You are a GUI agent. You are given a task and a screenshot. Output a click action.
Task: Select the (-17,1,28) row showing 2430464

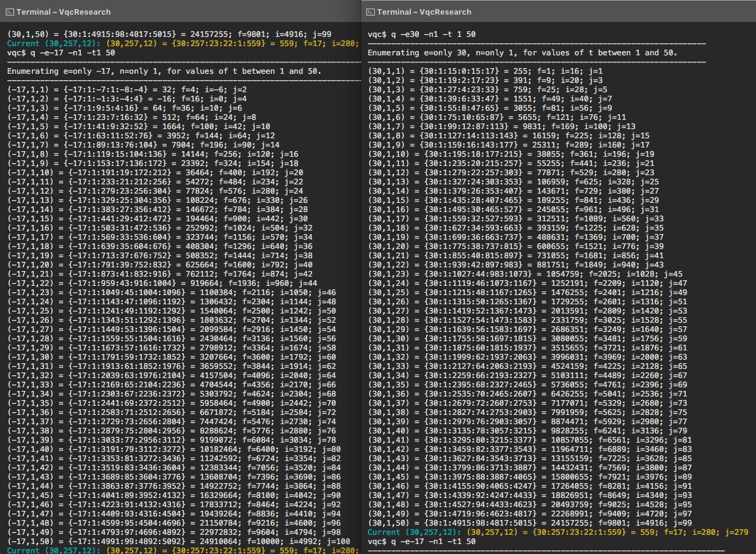(x=171, y=338)
